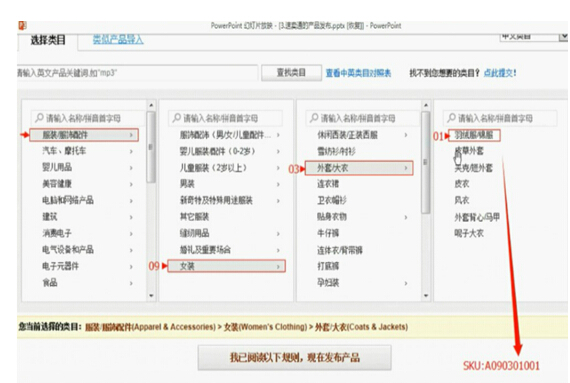
Task: Select the 外套背心/马甲 leaf category
Action: 477,217
